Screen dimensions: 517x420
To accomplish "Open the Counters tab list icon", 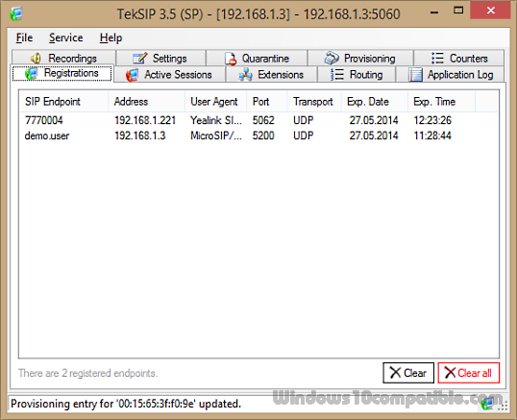I will pyautogui.click(x=437, y=58).
